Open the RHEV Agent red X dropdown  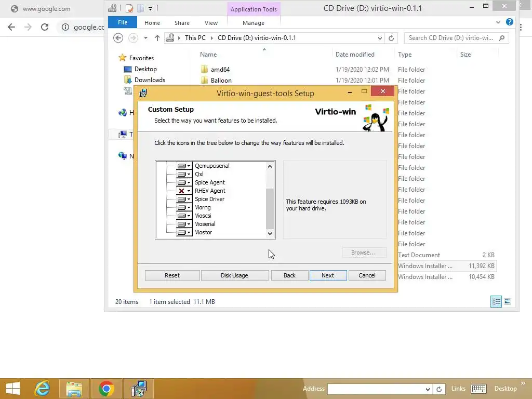(184, 191)
